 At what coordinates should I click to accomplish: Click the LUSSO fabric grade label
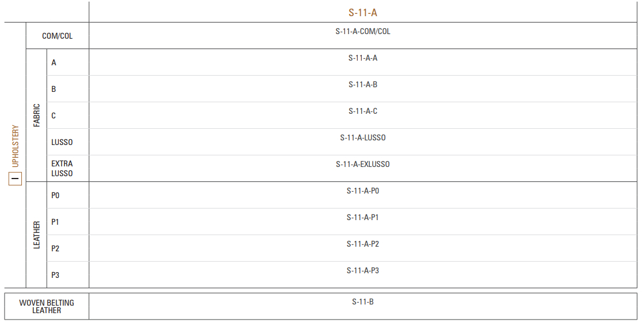[x=62, y=142]
